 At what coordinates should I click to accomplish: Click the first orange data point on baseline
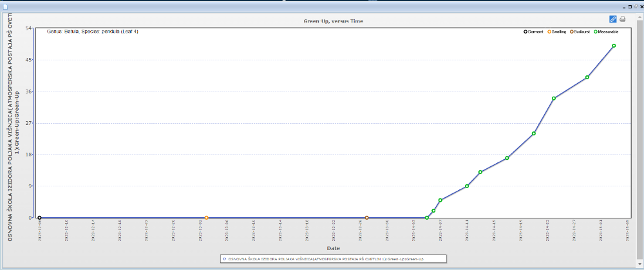pos(206,218)
